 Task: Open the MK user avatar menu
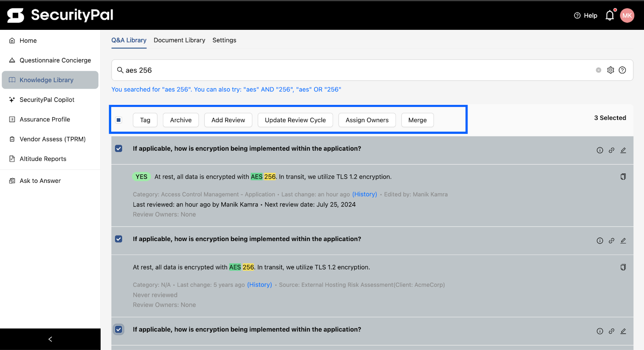pos(627,15)
